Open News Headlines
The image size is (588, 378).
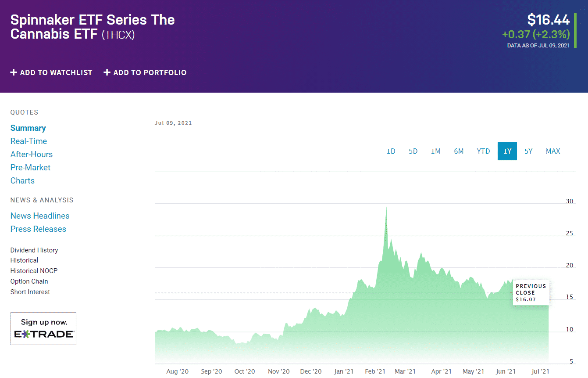point(40,216)
